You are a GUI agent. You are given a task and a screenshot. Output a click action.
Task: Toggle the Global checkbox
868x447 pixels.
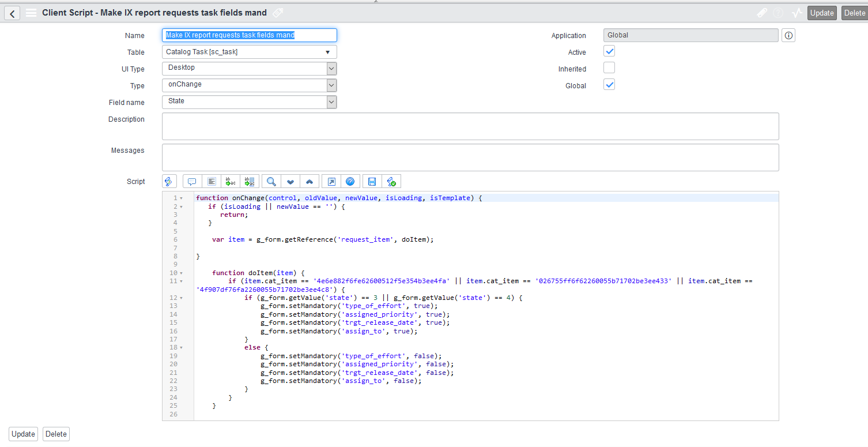[x=609, y=85]
